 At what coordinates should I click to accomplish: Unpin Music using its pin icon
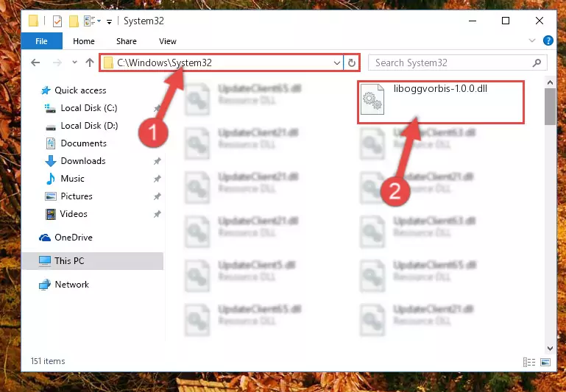pyautogui.click(x=157, y=179)
